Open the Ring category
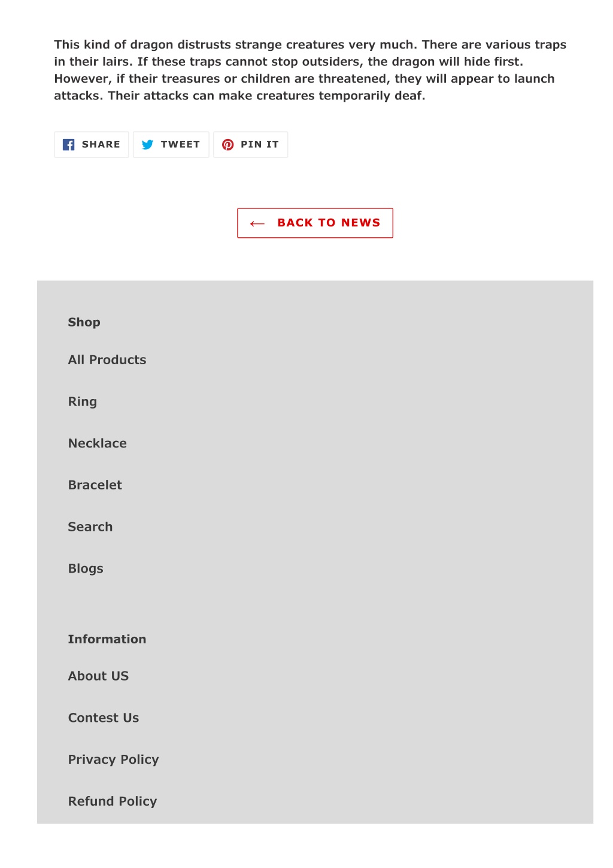 tap(83, 402)
